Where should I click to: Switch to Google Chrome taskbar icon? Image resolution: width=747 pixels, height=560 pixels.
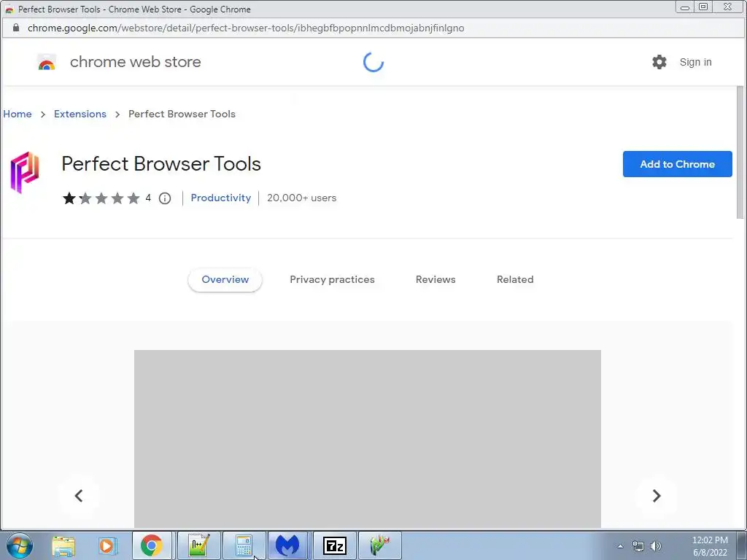(152, 545)
